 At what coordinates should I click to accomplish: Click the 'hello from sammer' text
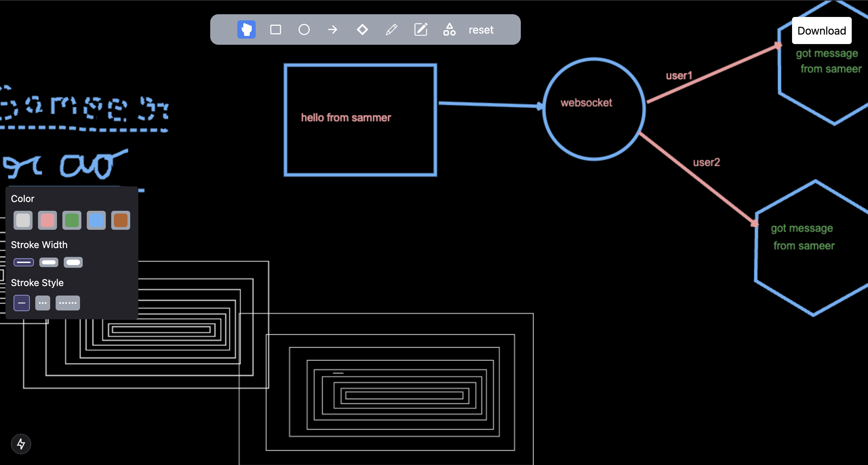[x=346, y=118]
